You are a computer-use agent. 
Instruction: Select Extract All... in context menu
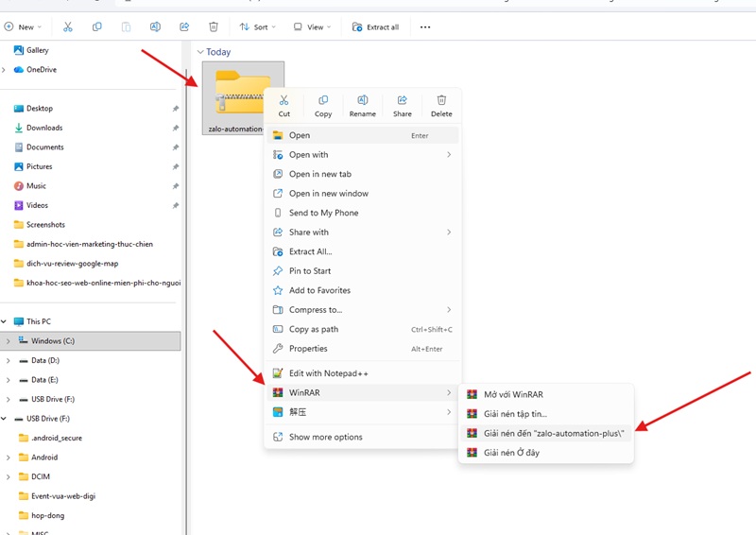pos(363,251)
